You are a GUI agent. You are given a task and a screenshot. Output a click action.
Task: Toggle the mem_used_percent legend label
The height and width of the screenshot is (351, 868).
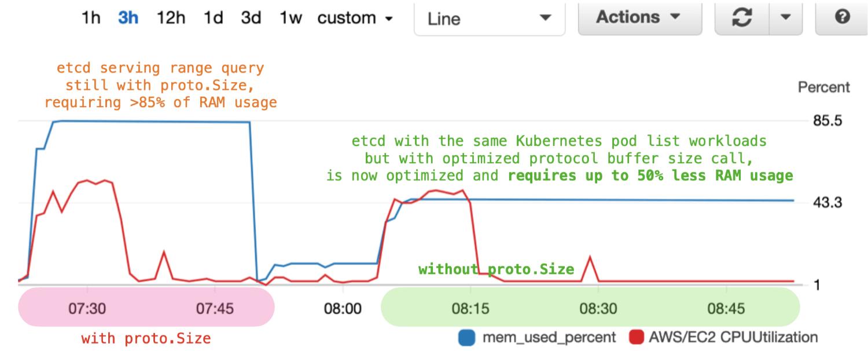coord(549,338)
